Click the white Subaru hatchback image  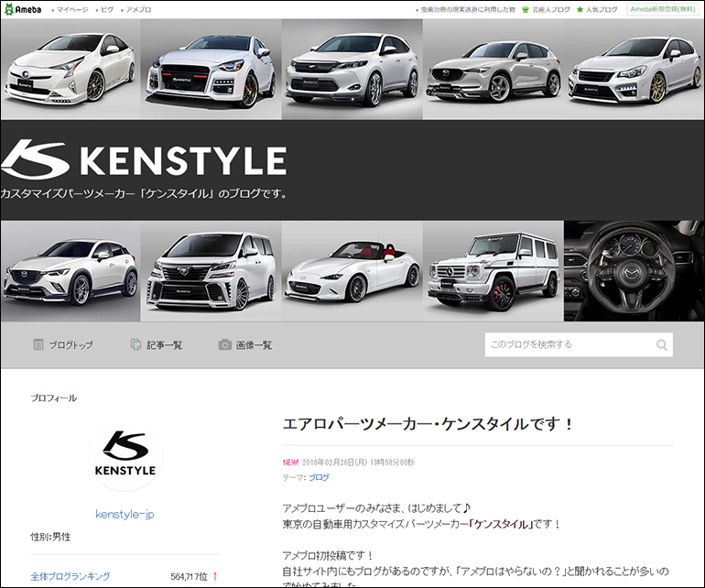(x=634, y=70)
